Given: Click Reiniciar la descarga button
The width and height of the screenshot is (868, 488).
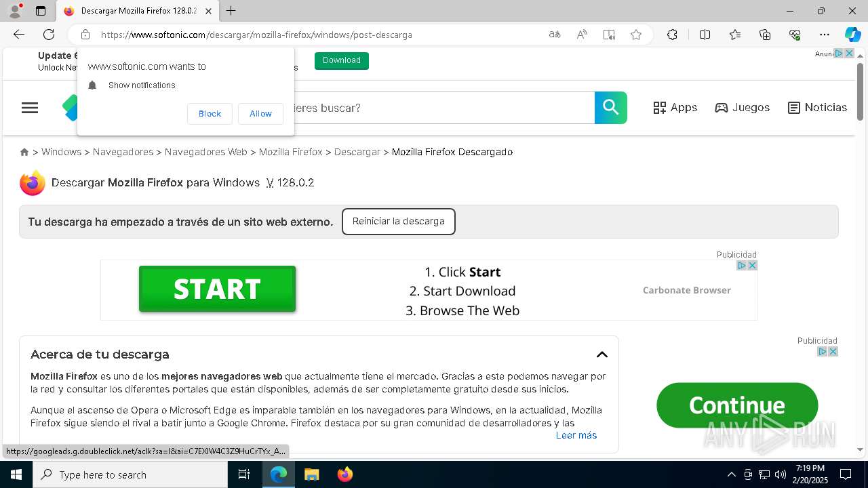Looking at the screenshot, I should 399,222.
